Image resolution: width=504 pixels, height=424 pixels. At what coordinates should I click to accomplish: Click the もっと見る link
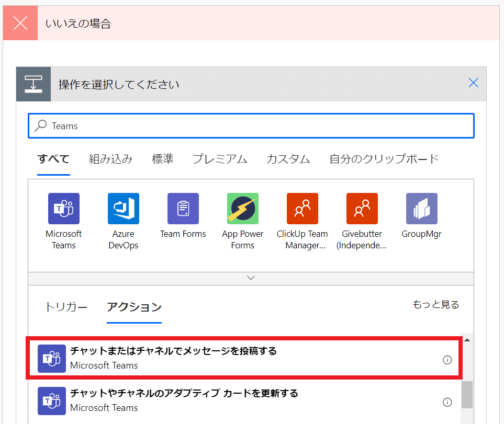(436, 304)
